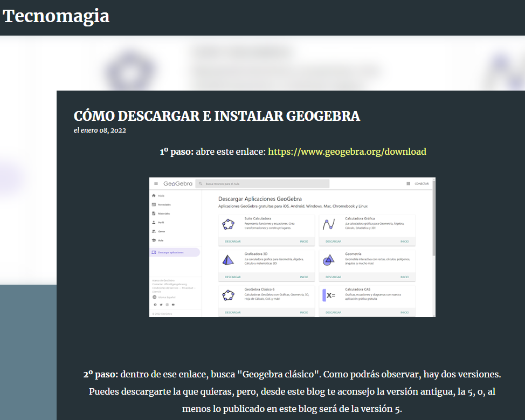Open Descargar aplicaciones in the sidebar
The height and width of the screenshot is (420, 525).
click(170, 252)
